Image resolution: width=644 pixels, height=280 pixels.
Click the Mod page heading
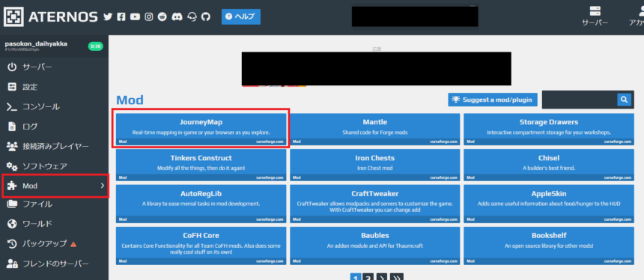point(130,100)
